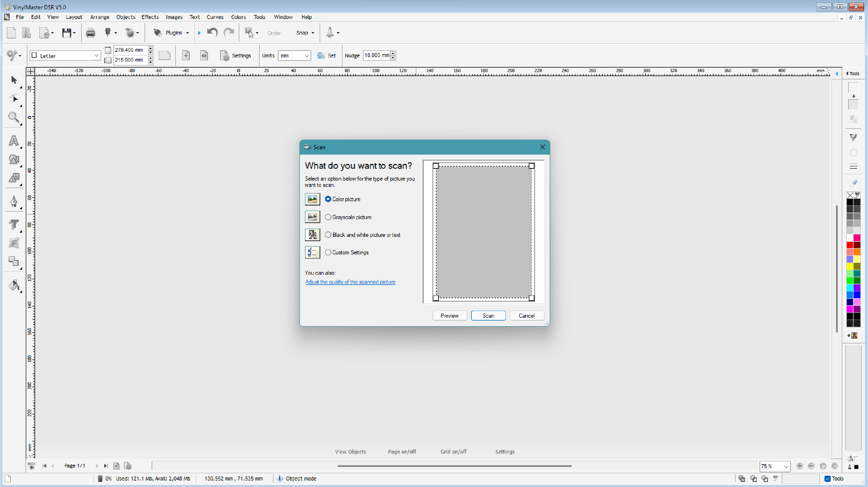Cancel the Scan dialog
Viewport: 868px width, 487px height.
pyautogui.click(x=527, y=316)
